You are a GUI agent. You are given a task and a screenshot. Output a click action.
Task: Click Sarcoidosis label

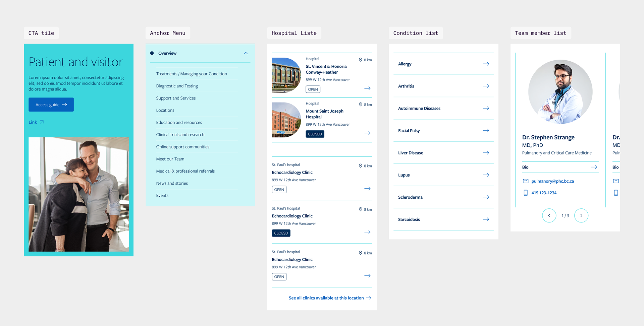pos(409,219)
